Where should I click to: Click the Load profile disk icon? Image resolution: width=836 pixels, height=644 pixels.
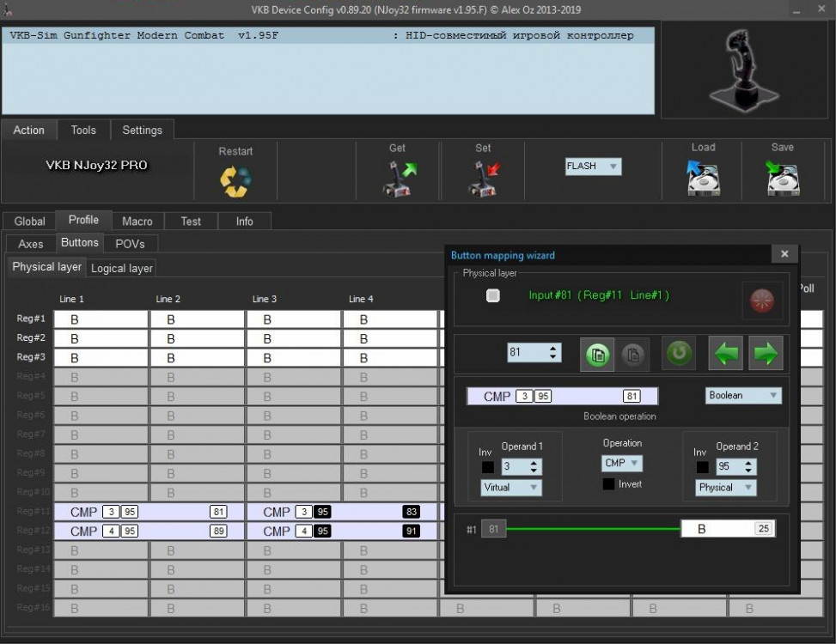tap(703, 179)
